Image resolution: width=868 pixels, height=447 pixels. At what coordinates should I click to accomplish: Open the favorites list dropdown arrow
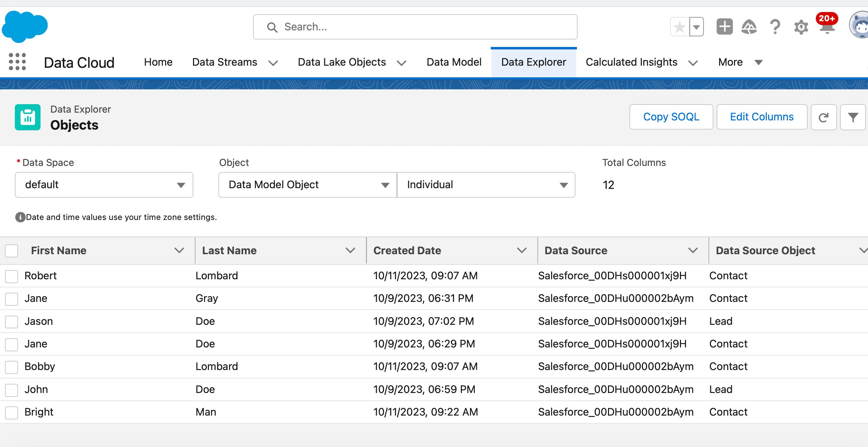(x=697, y=27)
